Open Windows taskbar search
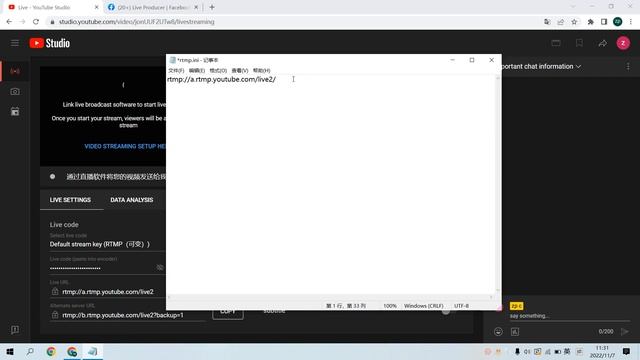 (30, 351)
